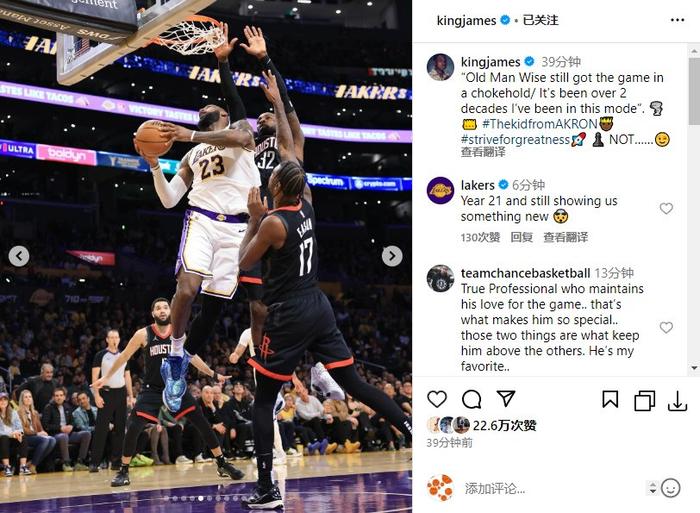Open comment bubble icon below post
The image size is (700, 513).
click(471, 399)
